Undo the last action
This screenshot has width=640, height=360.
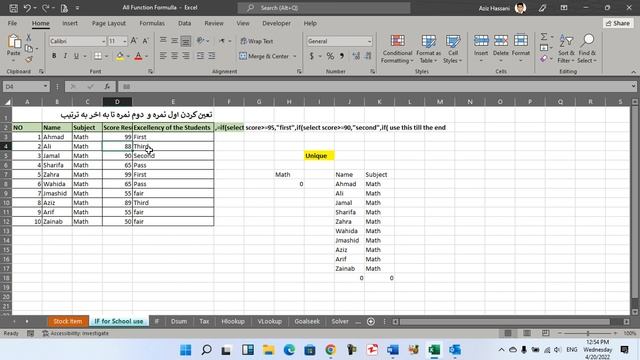click(27, 8)
